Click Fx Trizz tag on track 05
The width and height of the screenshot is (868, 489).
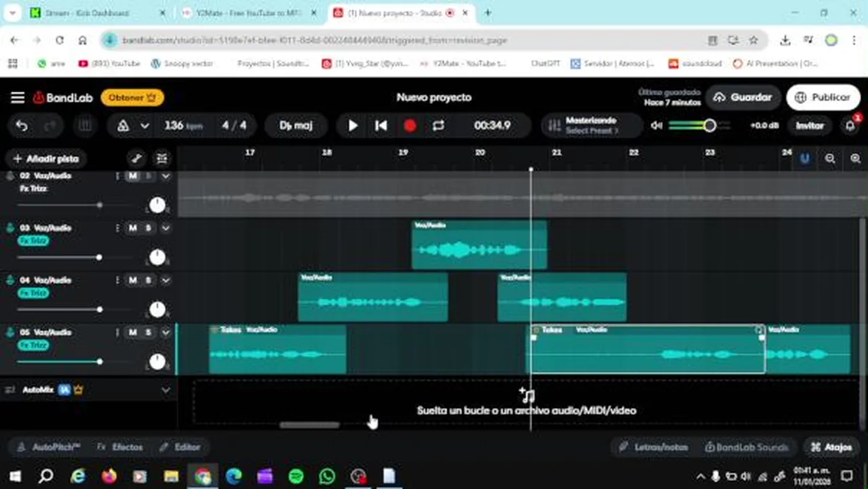coord(33,346)
